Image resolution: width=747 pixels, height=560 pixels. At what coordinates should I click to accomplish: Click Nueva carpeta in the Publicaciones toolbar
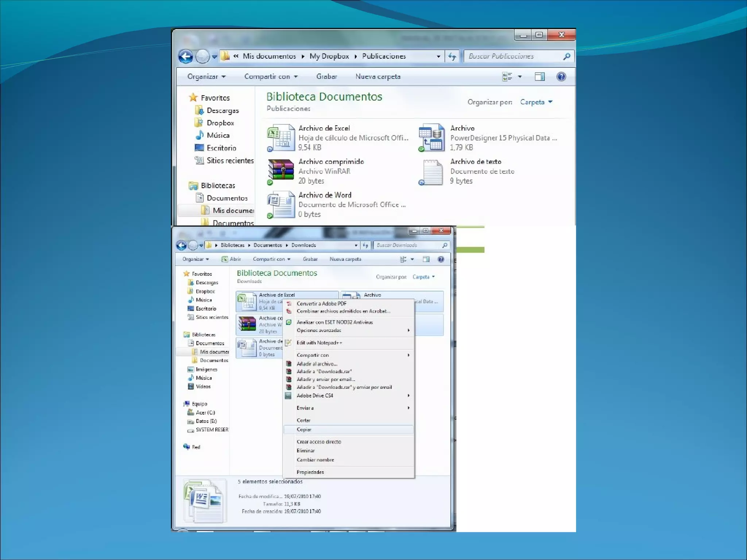tap(378, 77)
